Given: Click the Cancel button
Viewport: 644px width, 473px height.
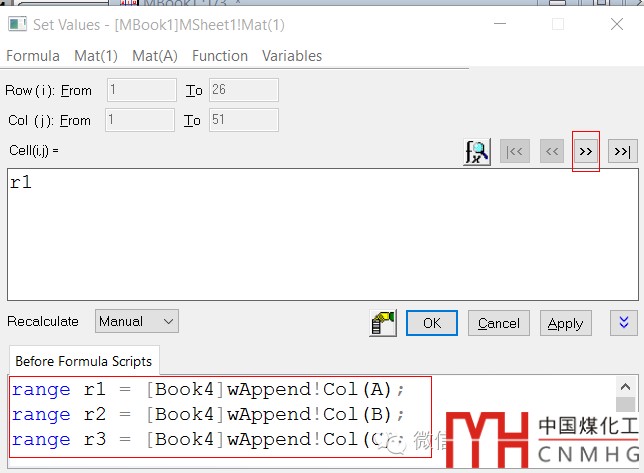Looking at the screenshot, I should [x=499, y=323].
